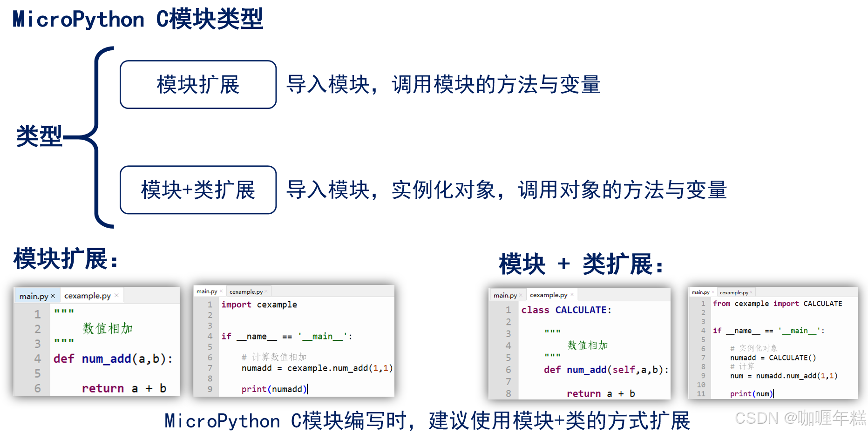
Task: Click heading 'MicroPython C模块类型'
Action: (x=138, y=20)
